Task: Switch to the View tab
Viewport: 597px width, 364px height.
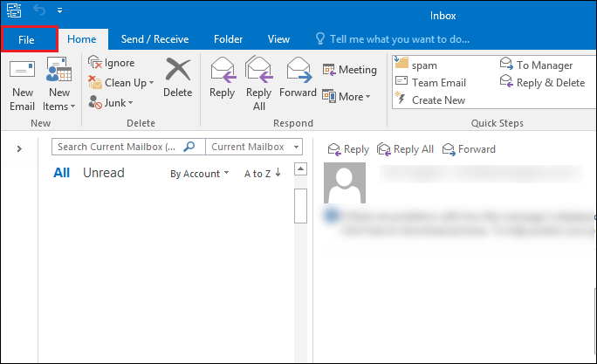Action: [x=278, y=39]
